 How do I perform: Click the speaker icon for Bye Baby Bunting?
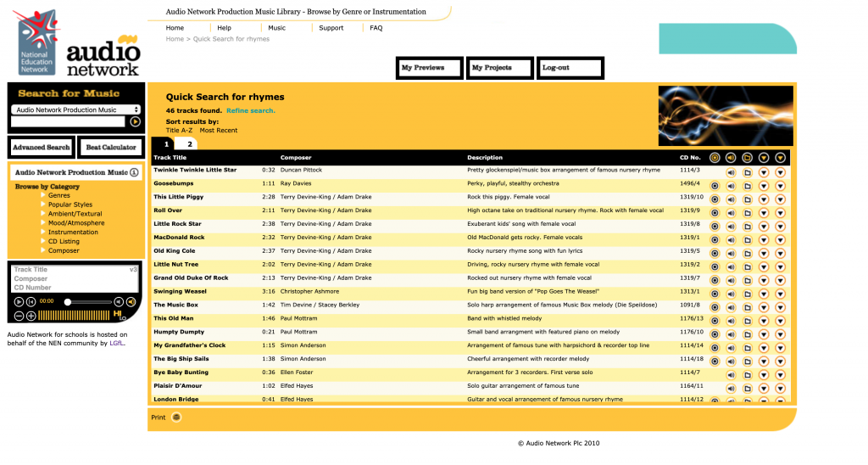731,375
